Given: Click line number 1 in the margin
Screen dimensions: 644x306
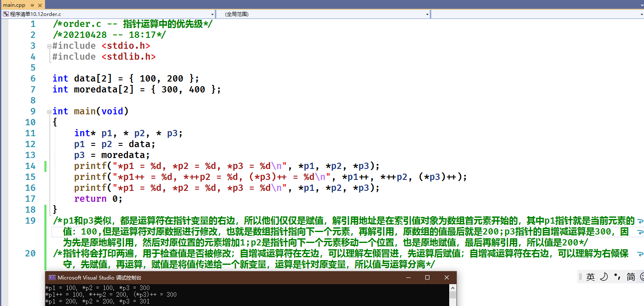Looking at the screenshot, I should pyautogui.click(x=33, y=24).
